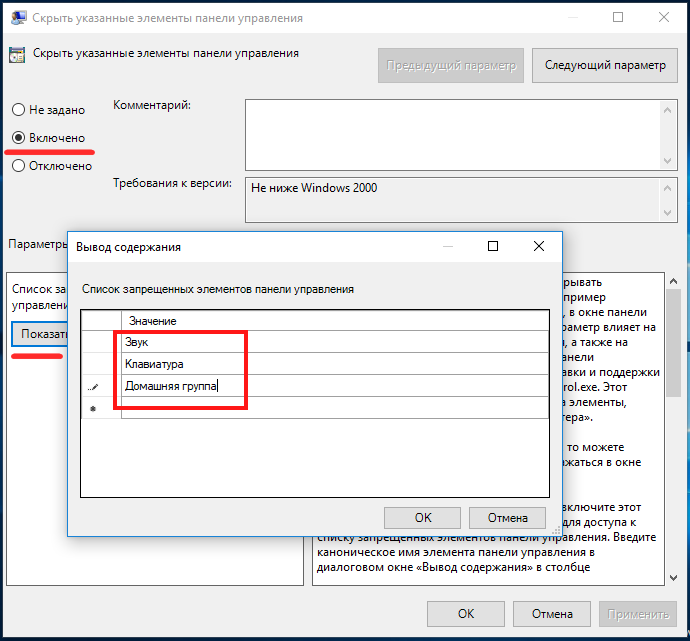Click "Отмена" in the "Вывод содержания" dialog
The height and width of the screenshot is (641, 690).
tap(507, 518)
